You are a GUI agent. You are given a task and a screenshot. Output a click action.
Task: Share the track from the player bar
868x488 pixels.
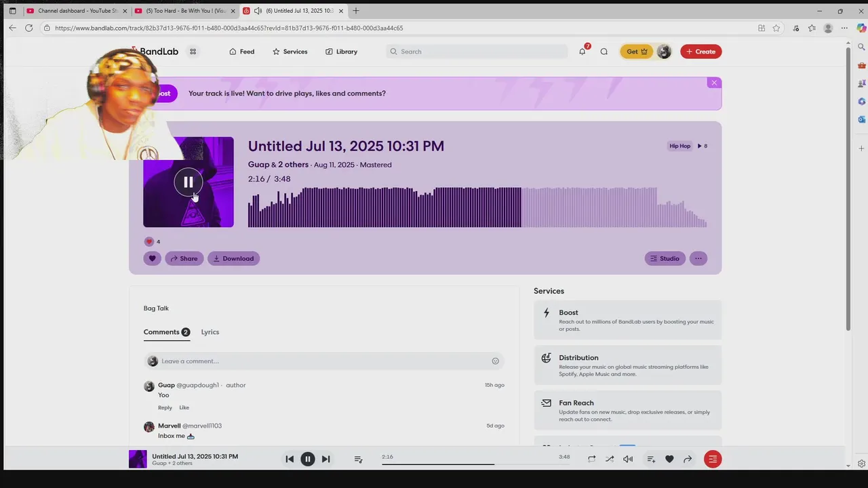tap(688, 459)
